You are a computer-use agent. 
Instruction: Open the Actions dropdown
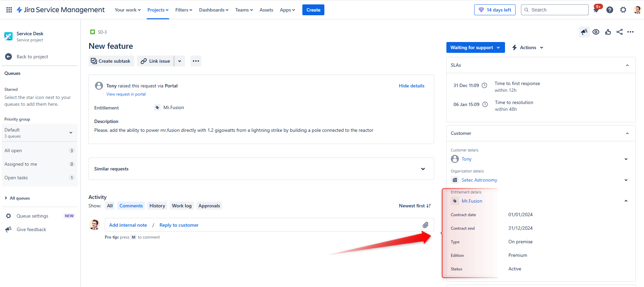coord(528,47)
